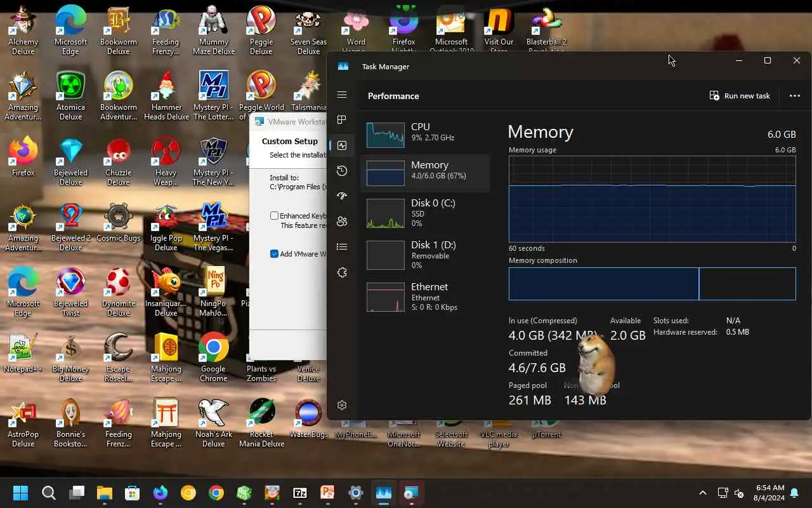Open Bejeweled 2 Deluxe shortcut
The height and width of the screenshot is (508, 812).
70,227
